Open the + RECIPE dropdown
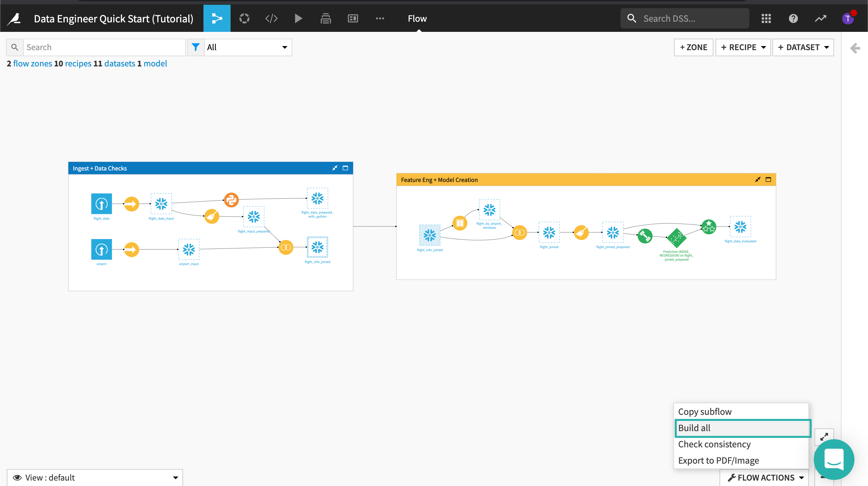 point(743,47)
